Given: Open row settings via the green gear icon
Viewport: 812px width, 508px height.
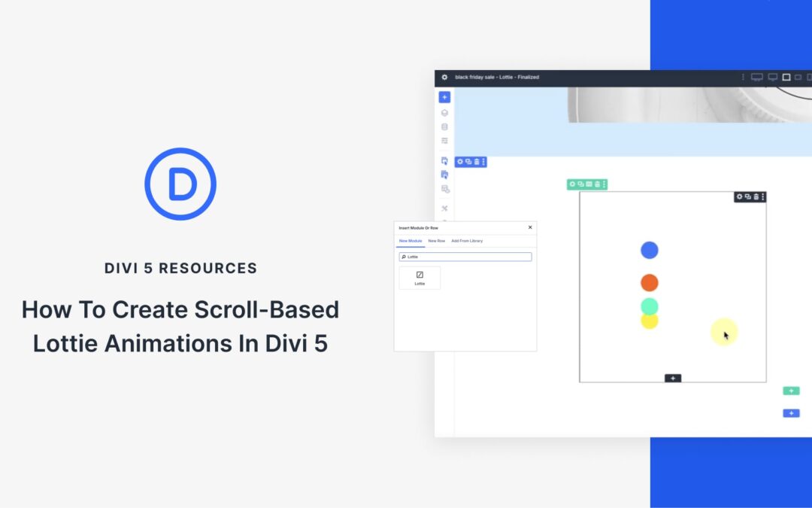Looking at the screenshot, I should click(x=573, y=184).
